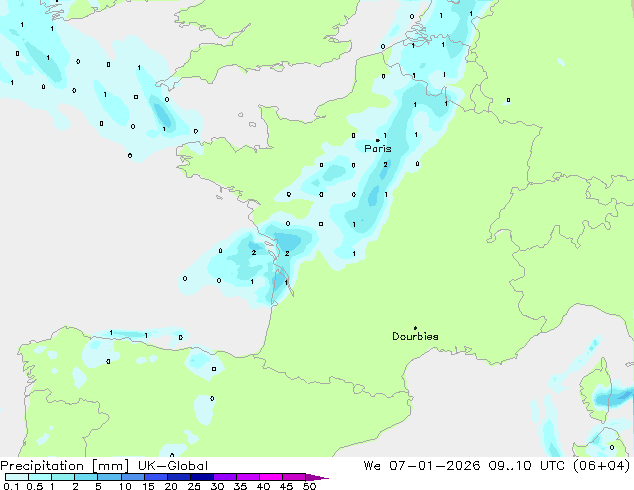This screenshot has height=490, width=634.
Task: Pick the 35–40 mm legend swatch
Action: click(247, 477)
